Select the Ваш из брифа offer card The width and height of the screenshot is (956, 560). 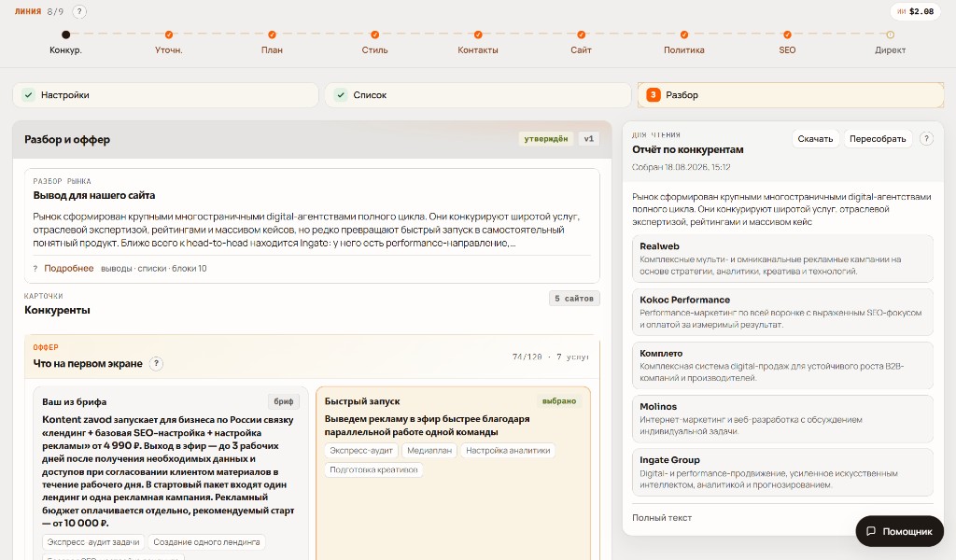[171, 473]
